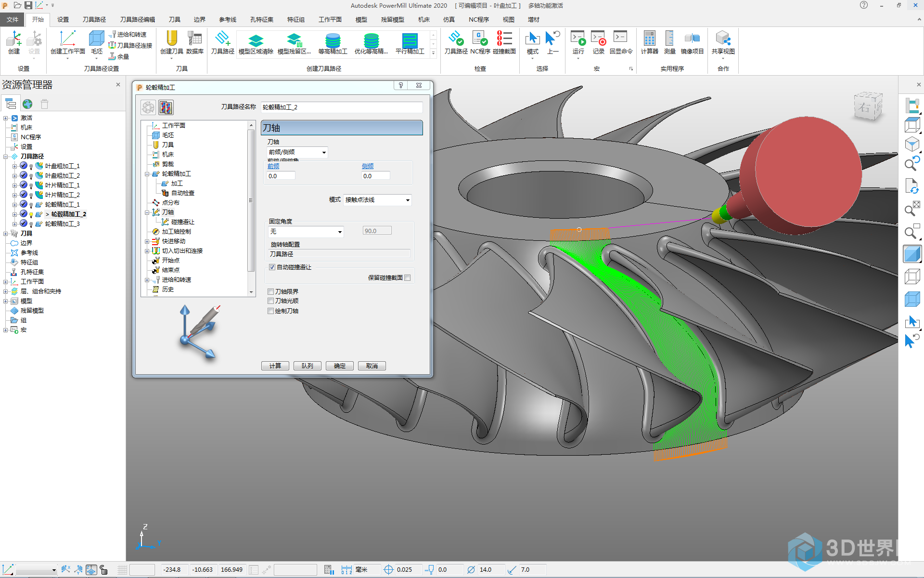This screenshot has width=924, height=578.
Task: Enable 刀轴光顺 checkbox
Action: click(x=271, y=301)
